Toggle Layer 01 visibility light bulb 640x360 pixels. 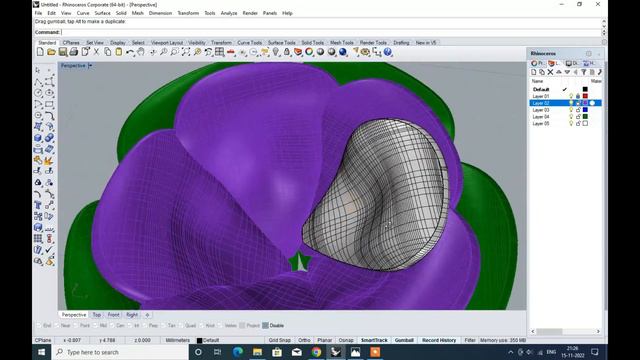571,96
